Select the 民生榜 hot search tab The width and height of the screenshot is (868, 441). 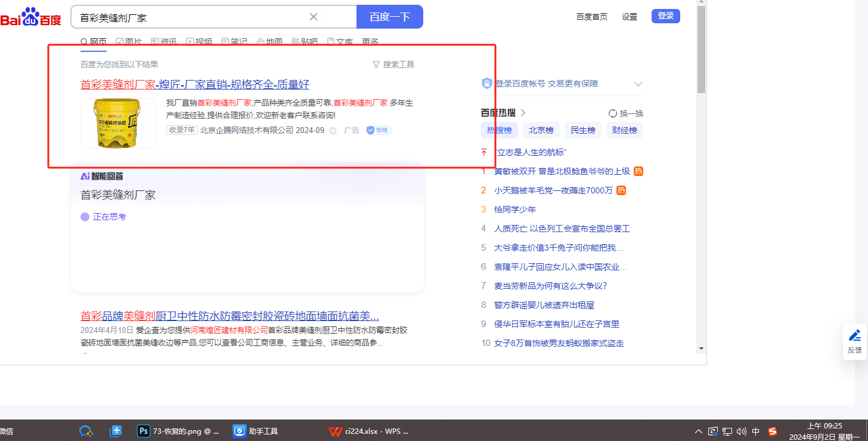[x=582, y=130]
